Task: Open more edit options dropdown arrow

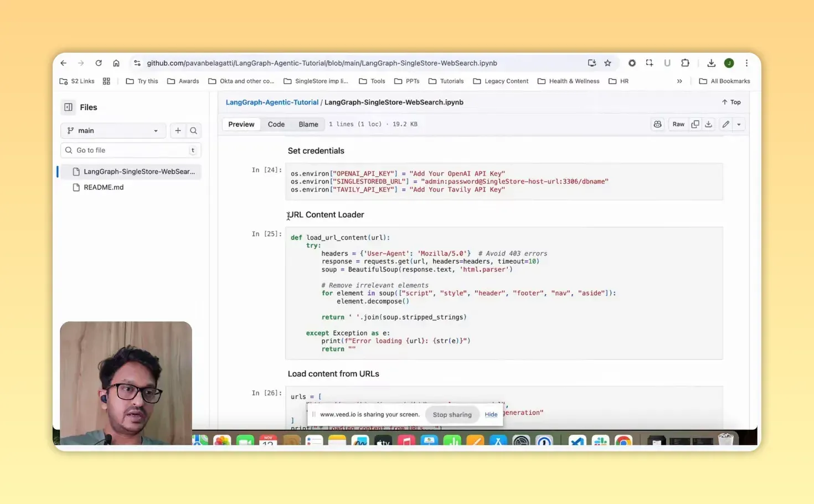Action: [x=739, y=125]
